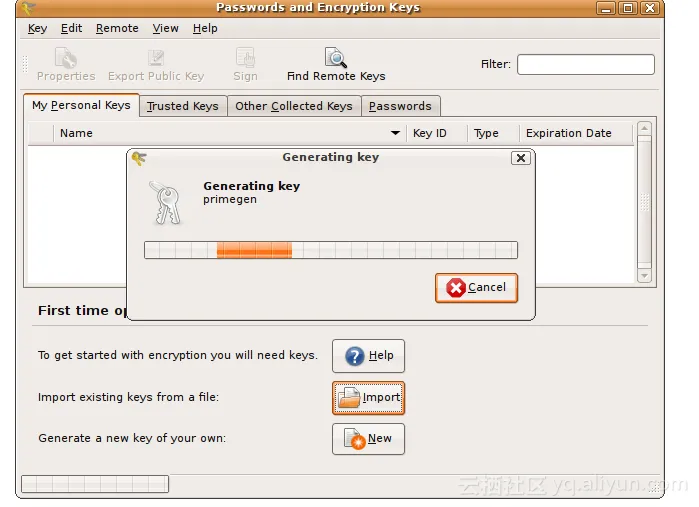Open the Remote menu
699x507 pixels.
117,29
